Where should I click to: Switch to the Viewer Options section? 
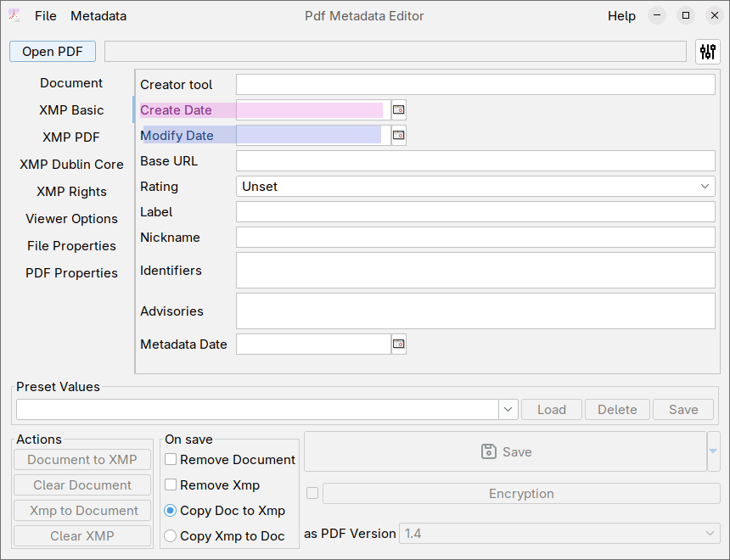pyautogui.click(x=71, y=218)
